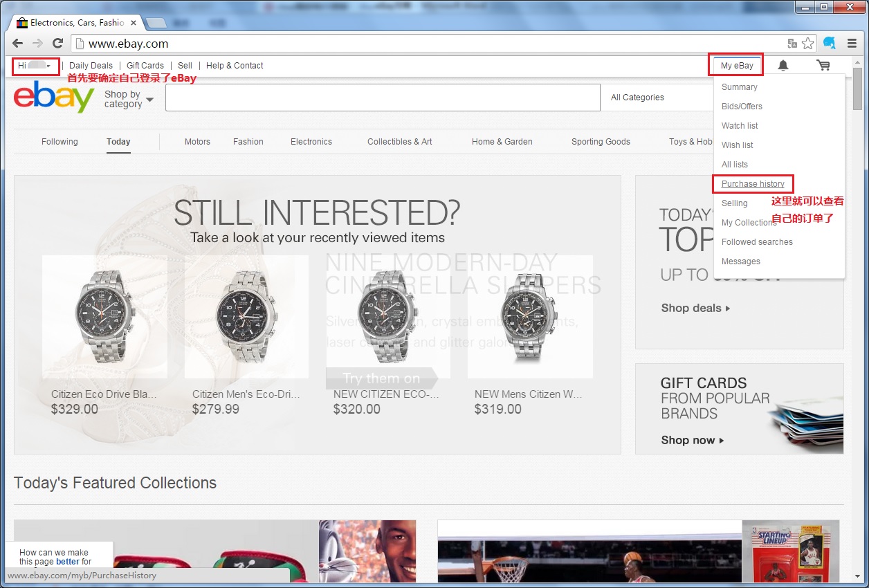Click the blue dolphin extension icon
The height and width of the screenshot is (588, 869).
click(x=829, y=43)
